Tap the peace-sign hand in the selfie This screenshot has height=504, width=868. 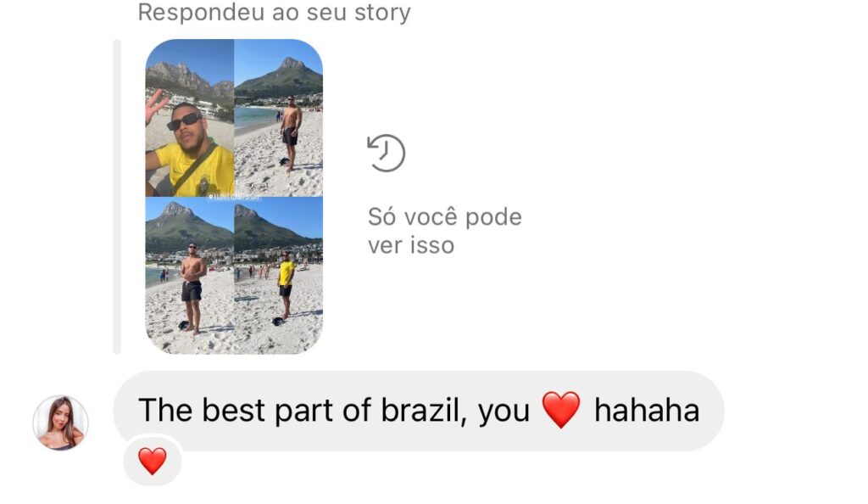click(x=156, y=106)
